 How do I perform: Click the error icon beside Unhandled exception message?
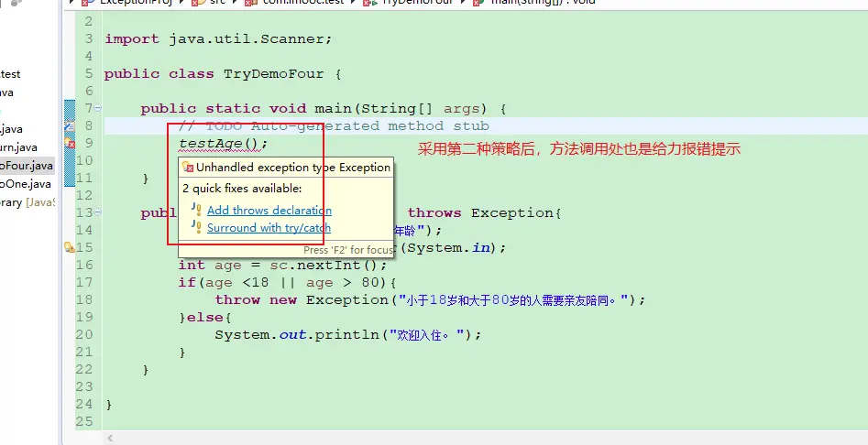tap(188, 167)
